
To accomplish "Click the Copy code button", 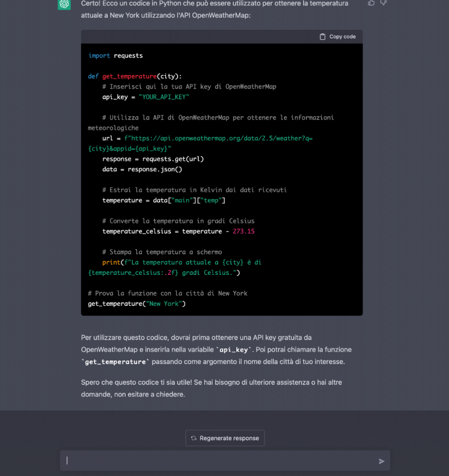I will click(338, 36).
